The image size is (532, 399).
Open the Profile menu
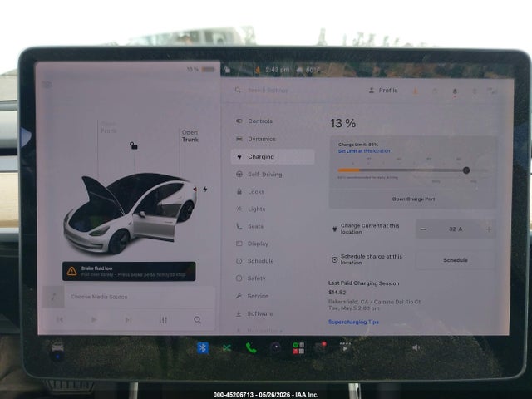click(x=382, y=91)
